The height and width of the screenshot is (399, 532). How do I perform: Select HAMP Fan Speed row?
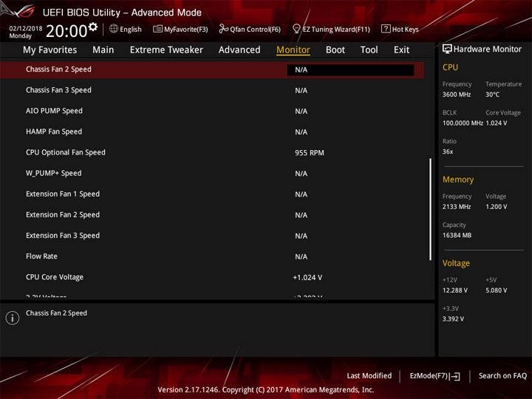[212, 132]
